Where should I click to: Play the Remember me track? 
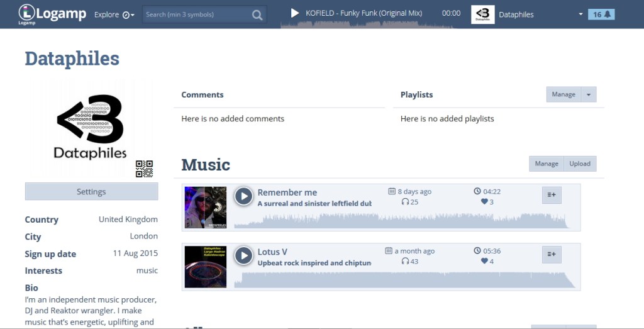(243, 196)
